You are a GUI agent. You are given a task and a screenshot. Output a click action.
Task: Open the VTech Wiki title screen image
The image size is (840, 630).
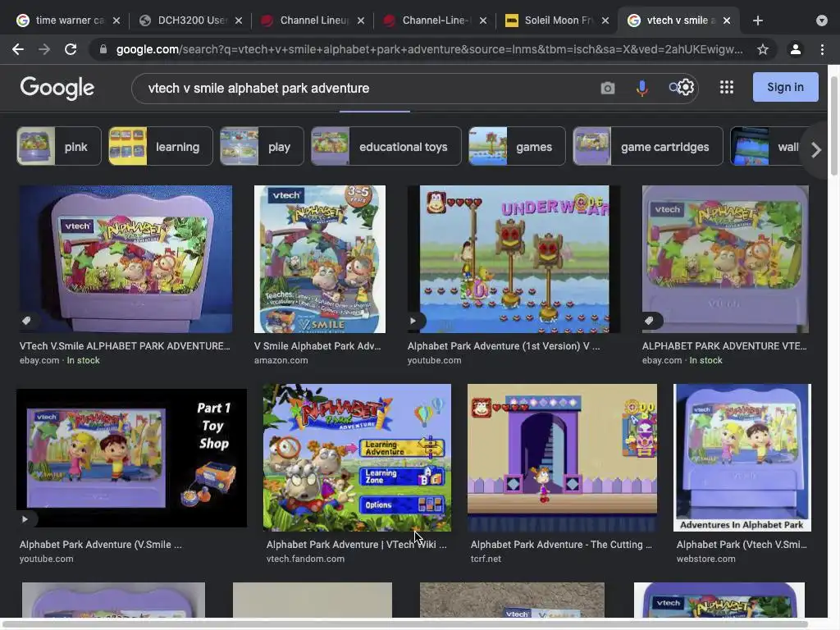click(x=357, y=458)
